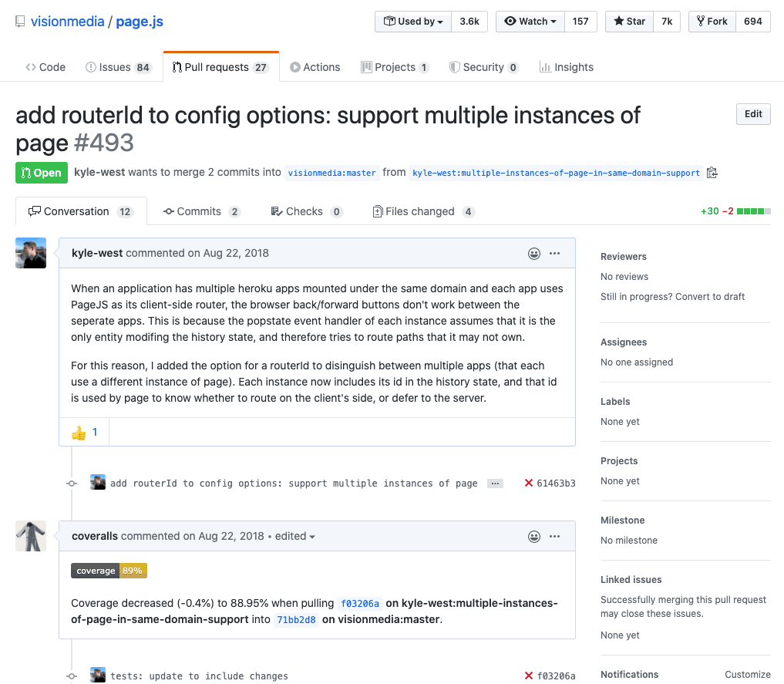
Task: Click small author avatar on routerId commit
Action: 97,483
